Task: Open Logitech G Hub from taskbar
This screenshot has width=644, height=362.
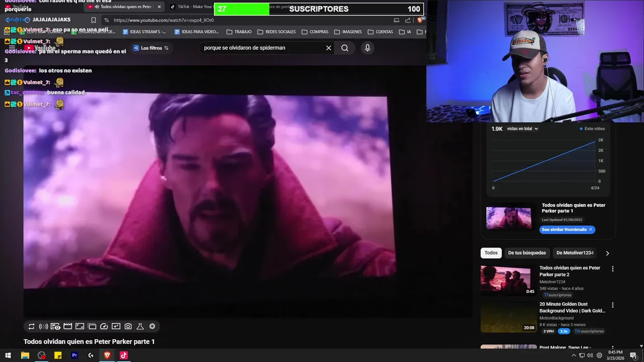Action: 91,355
